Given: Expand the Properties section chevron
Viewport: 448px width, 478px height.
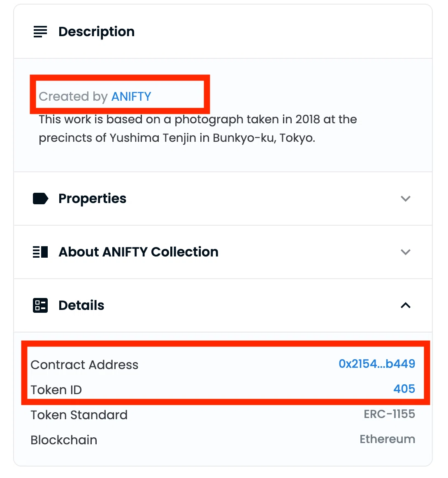Looking at the screenshot, I should tap(405, 199).
